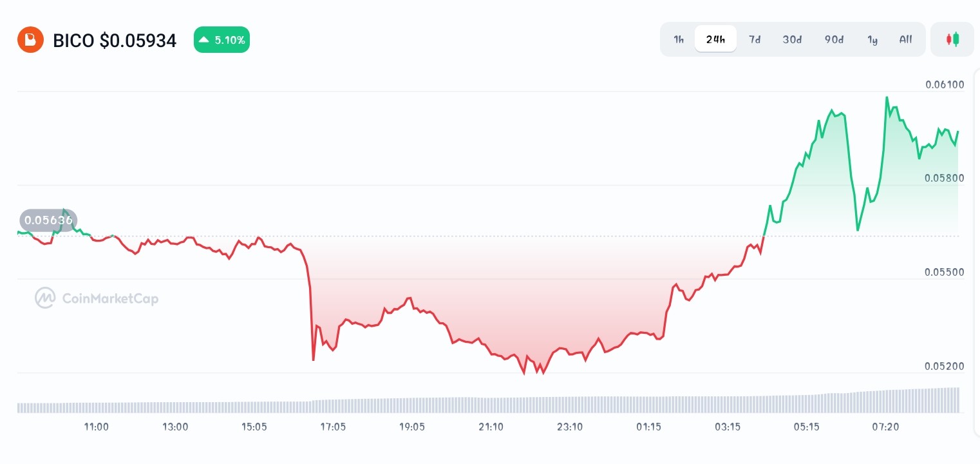980x464 pixels.
Task: Click the orange BICO logo icon
Action: (x=30, y=39)
